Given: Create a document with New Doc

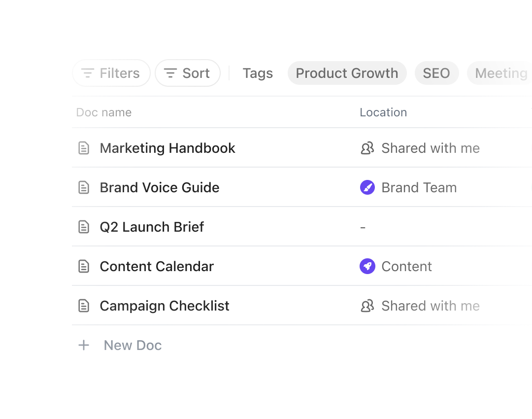Looking at the screenshot, I should coord(133,345).
